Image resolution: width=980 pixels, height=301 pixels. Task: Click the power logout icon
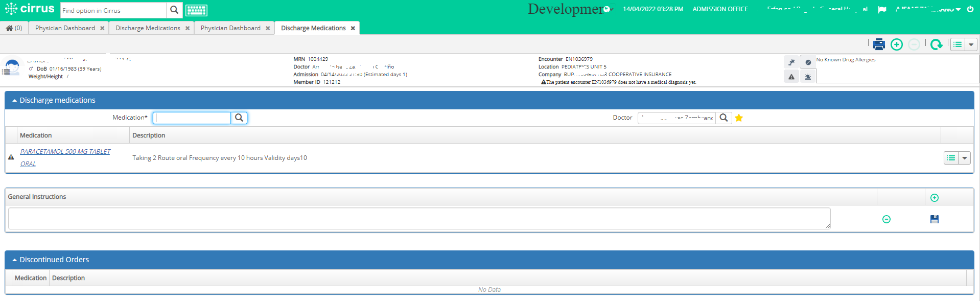tap(970, 9)
